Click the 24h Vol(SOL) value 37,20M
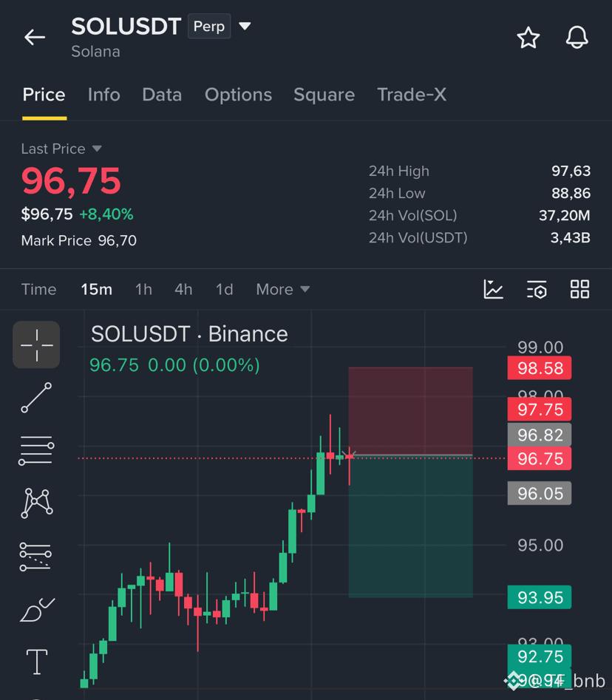 tap(565, 216)
